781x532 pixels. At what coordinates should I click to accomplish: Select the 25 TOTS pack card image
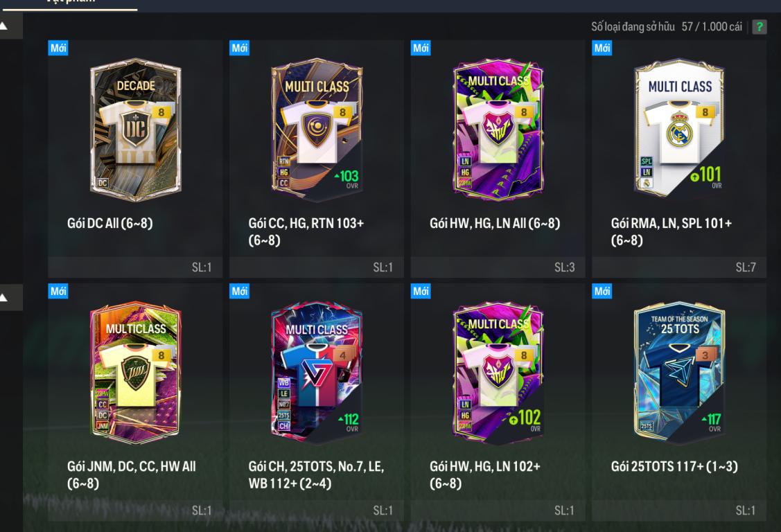coord(679,373)
